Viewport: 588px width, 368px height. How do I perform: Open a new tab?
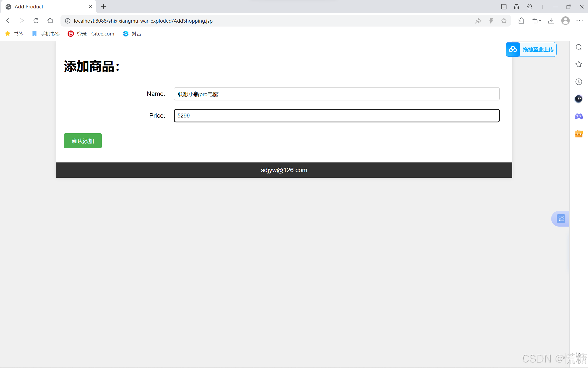tap(104, 6)
